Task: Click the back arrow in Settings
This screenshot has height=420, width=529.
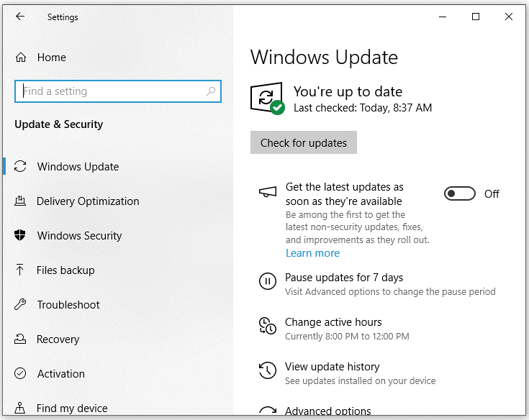Action: 20,17
